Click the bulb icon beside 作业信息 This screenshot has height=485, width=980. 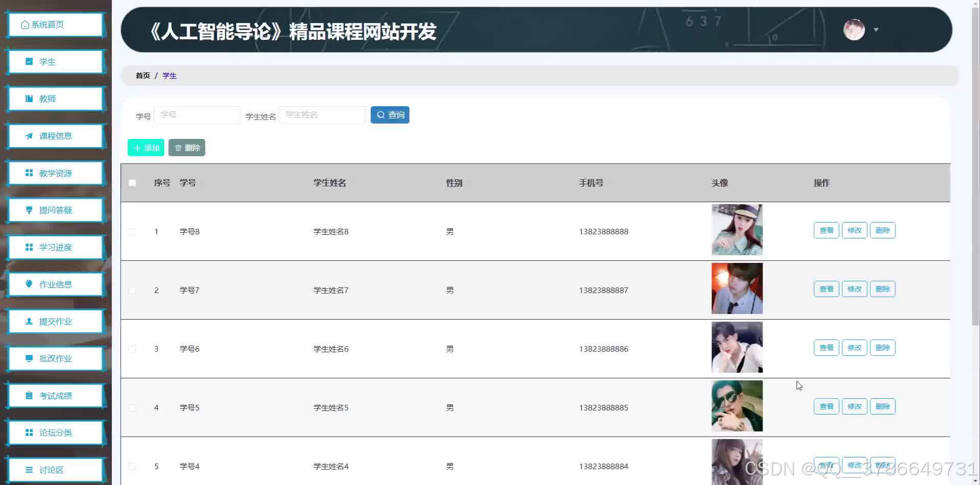pos(29,284)
